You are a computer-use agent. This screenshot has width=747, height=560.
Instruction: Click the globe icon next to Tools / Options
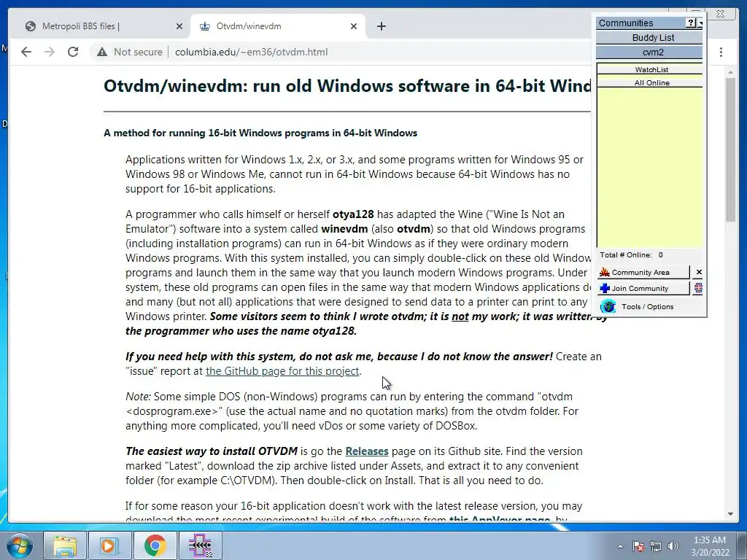(x=608, y=306)
